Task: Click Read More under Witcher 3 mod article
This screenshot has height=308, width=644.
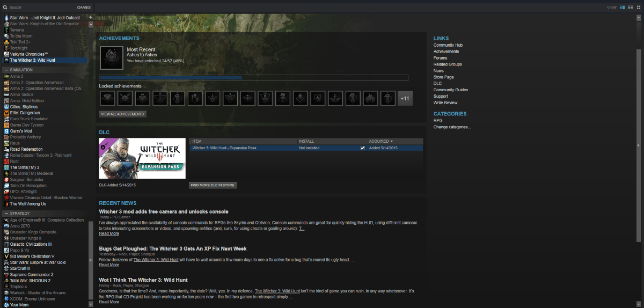Action: (x=109, y=234)
